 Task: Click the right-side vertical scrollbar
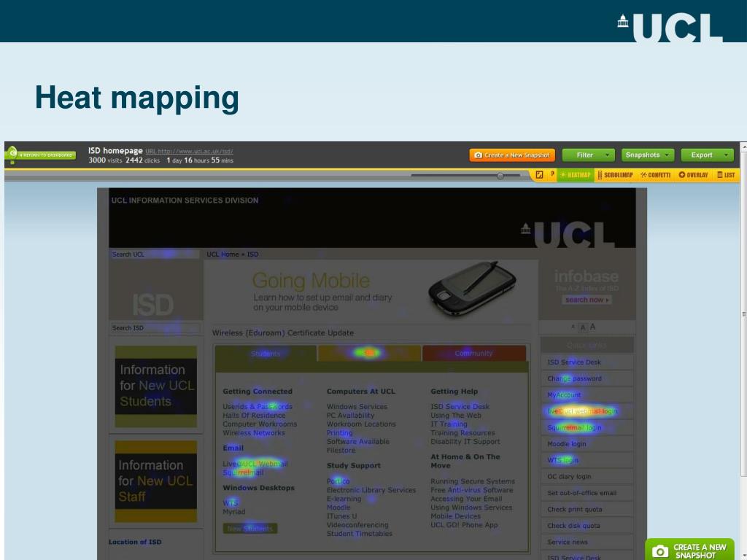coord(743,314)
